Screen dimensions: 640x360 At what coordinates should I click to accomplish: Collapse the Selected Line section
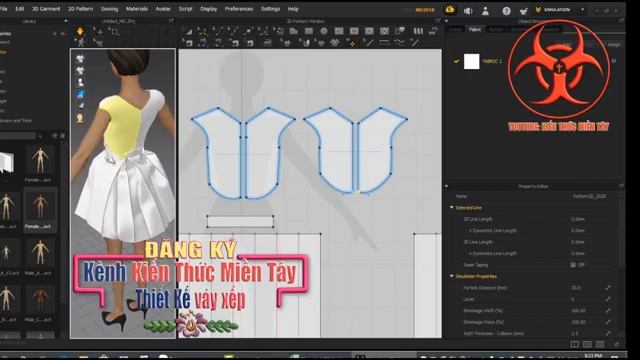point(452,208)
